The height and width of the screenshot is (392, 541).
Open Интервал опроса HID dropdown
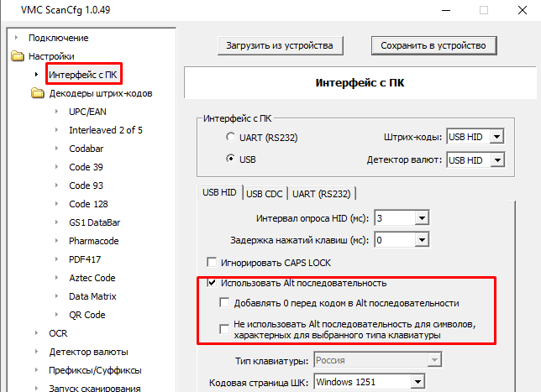click(422, 218)
